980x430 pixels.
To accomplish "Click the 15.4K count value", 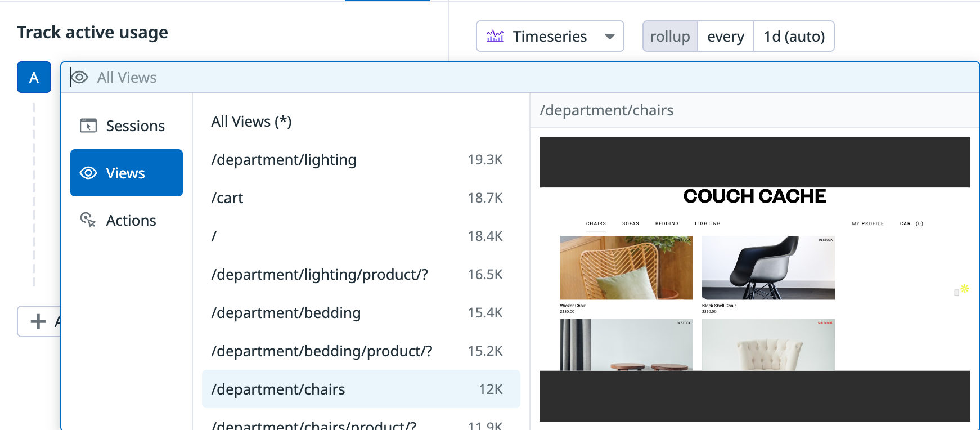I will pos(485,312).
